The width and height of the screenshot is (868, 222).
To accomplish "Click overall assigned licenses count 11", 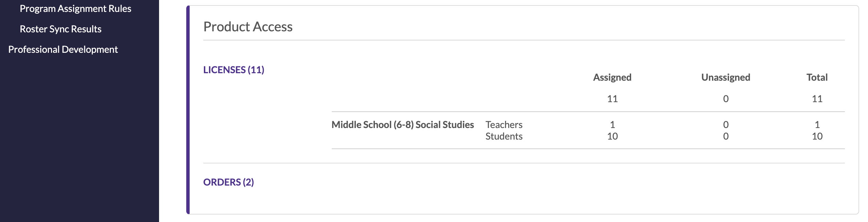I will point(612,99).
